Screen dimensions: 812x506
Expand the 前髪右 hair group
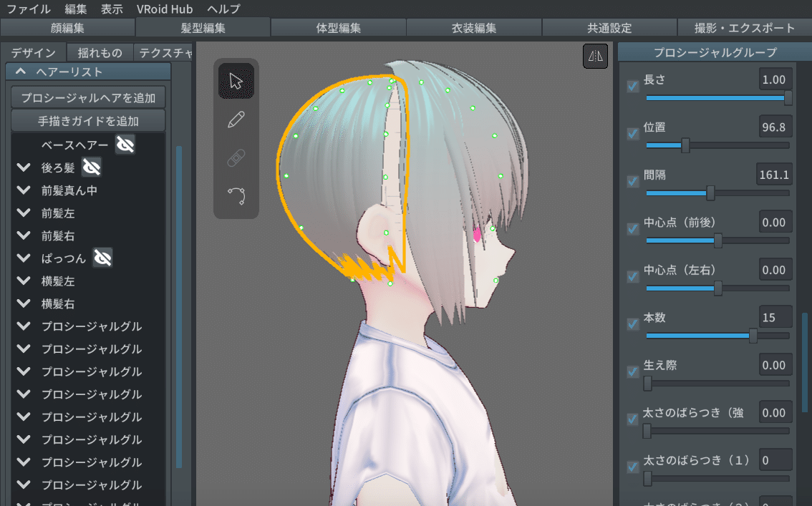(x=24, y=235)
